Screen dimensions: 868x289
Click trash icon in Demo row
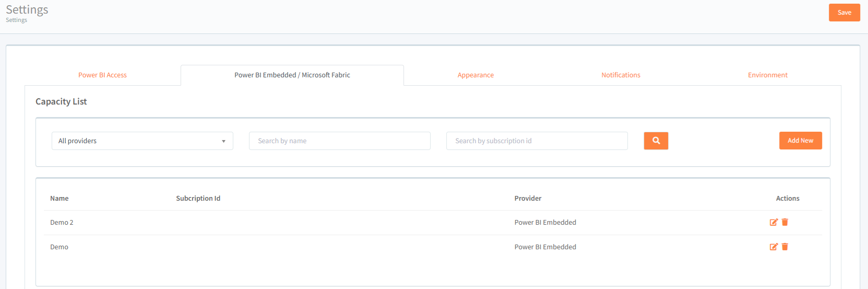[x=784, y=247]
